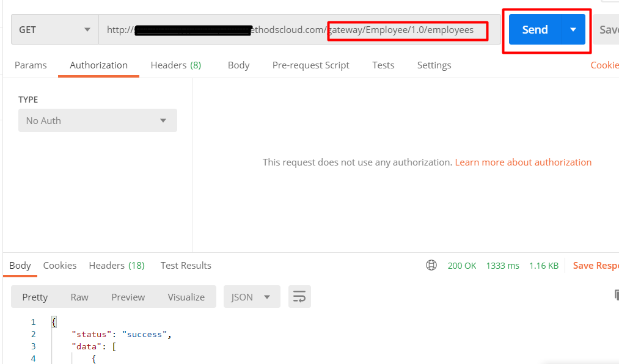Open the Send button dropdown arrow
The image size is (619, 364).
(573, 29)
